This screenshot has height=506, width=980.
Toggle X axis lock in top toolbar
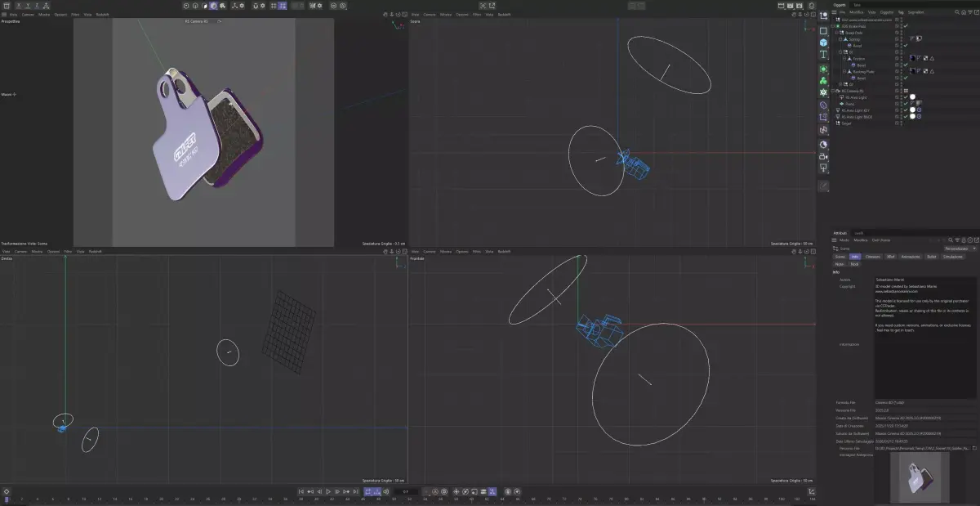[18, 5]
